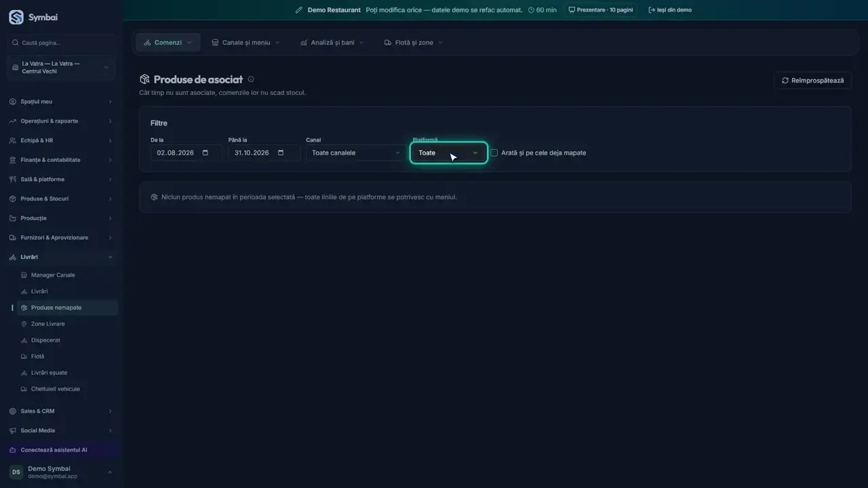Open the Comenzi tab menu
This screenshot has width=868, height=488.
[x=167, y=43]
